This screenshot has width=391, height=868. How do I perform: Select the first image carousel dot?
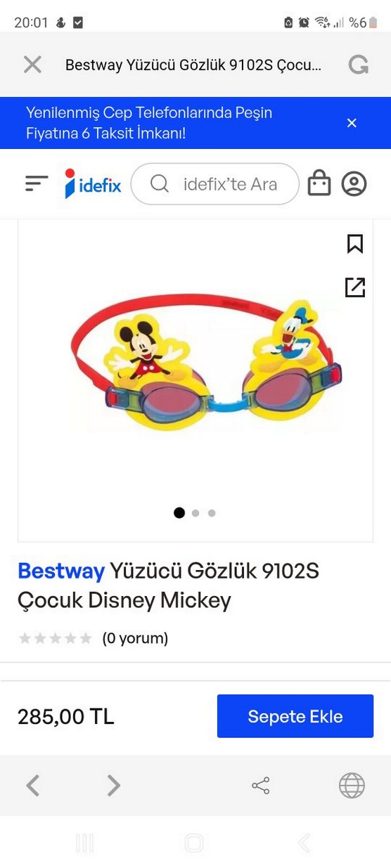tap(179, 513)
